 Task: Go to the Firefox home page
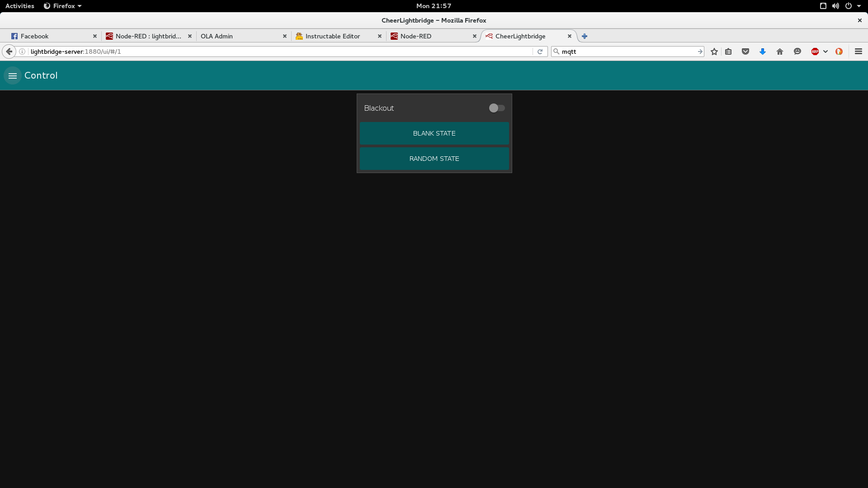(x=780, y=52)
